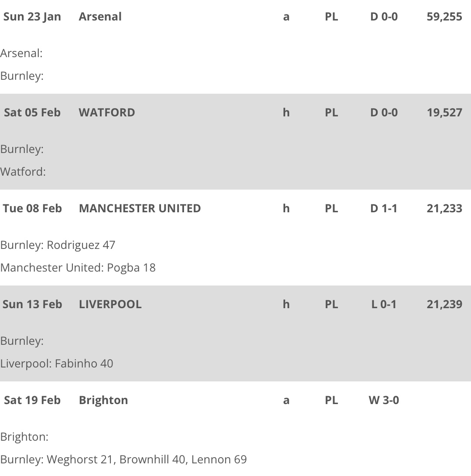Open the WATFORD fixture heading

107,112
